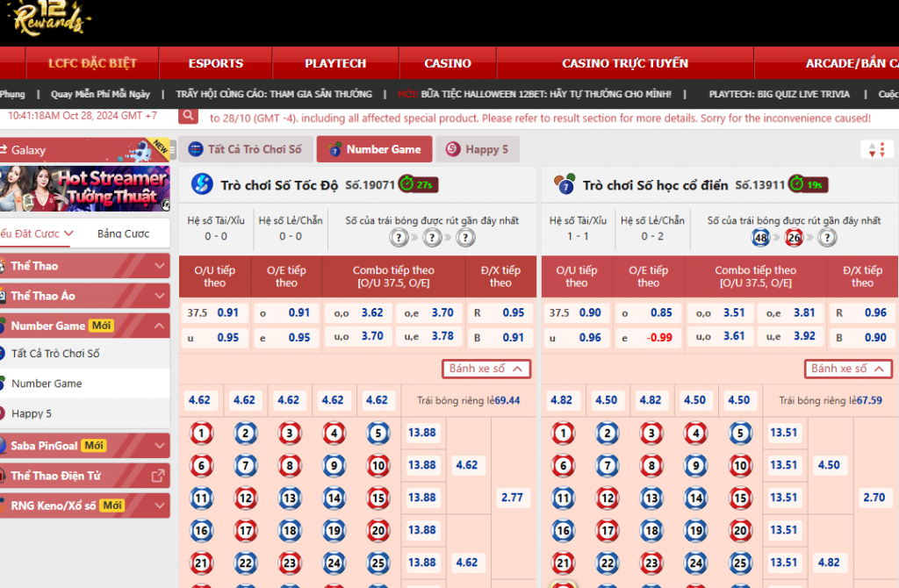Click the Trò chơi Số học cổ điển balls icon
Image resolution: width=899 pixels, height=588 pixels.
[564, 184]
